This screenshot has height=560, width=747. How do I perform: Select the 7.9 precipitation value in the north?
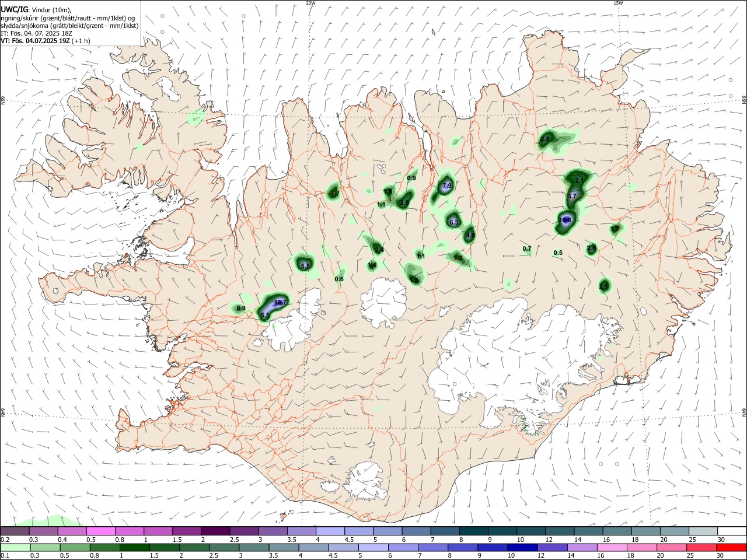click(447, 185)
